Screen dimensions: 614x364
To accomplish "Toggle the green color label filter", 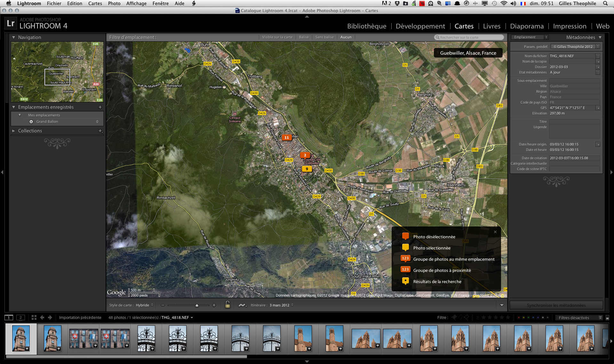I will point(528,318).
